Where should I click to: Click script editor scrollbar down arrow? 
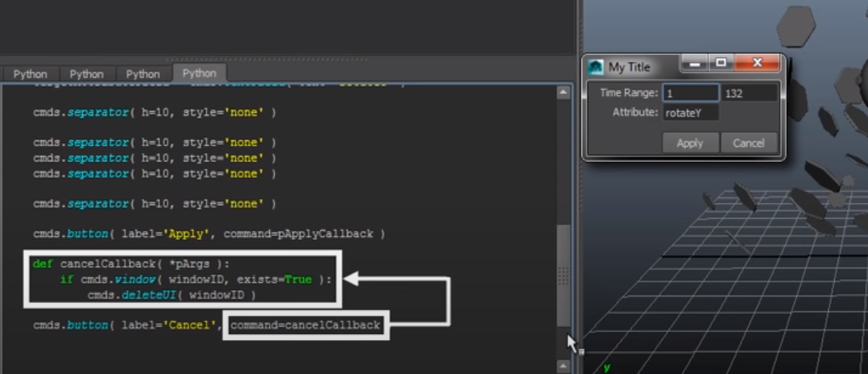point(563,365)
